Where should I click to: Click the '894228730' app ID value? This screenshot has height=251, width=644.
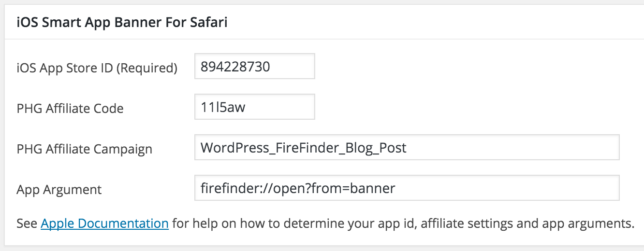coord(235,66)
